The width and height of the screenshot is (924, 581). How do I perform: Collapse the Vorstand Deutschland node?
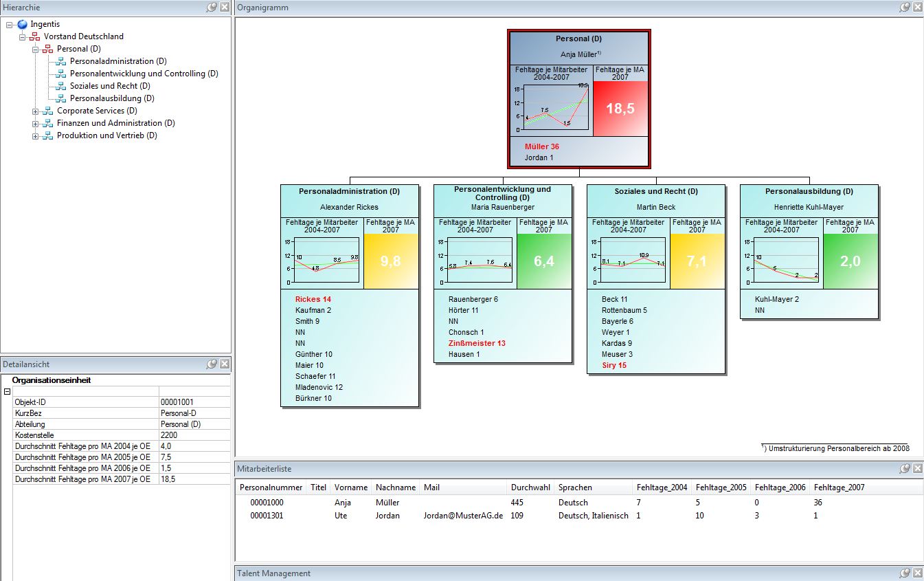point(22,36)
